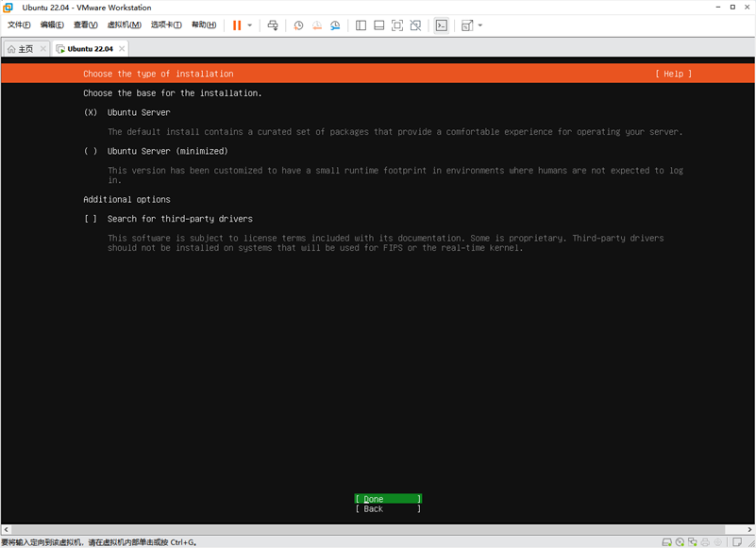The height and width of the screenshot is (548, 756).
Task: Click the network adapter status bar icon
Action: coord(693,542)
